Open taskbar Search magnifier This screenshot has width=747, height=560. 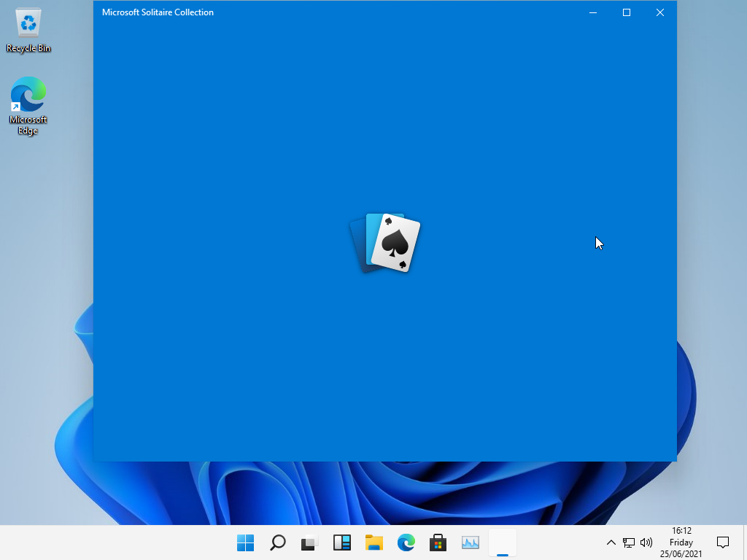(x=277, y=542)
